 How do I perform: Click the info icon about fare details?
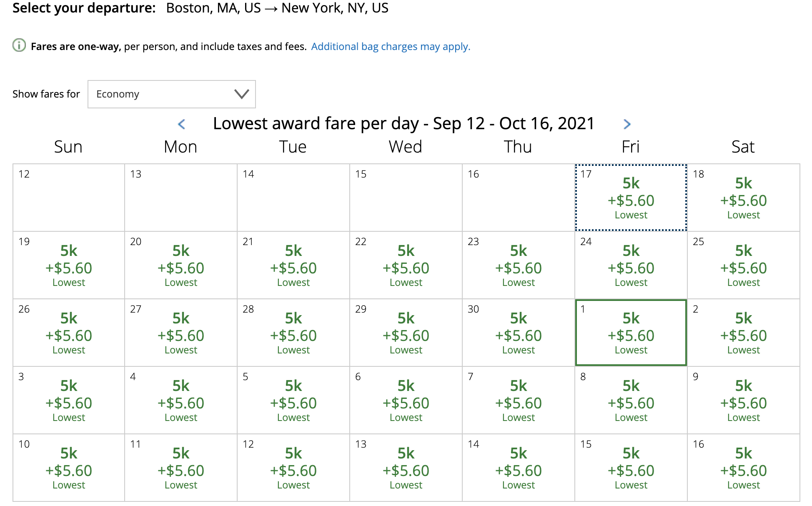(19, 46)
